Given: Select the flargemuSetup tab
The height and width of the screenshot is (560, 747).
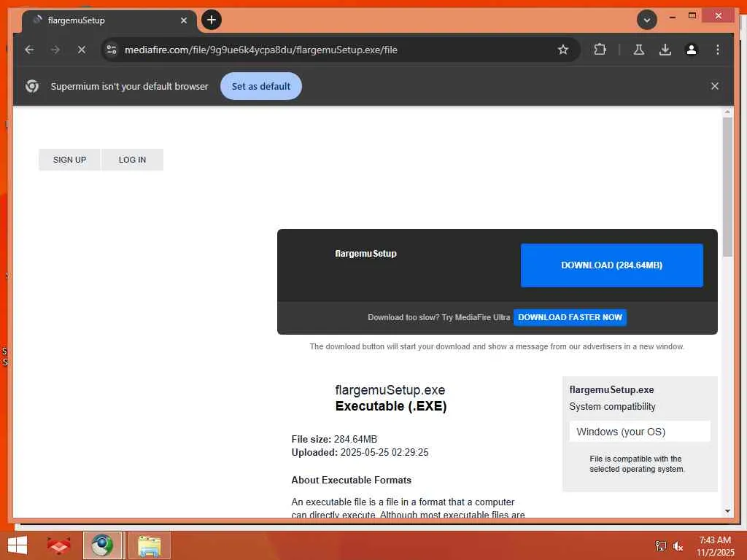Looking at the screenshot, I should click(x=109, y=20).
